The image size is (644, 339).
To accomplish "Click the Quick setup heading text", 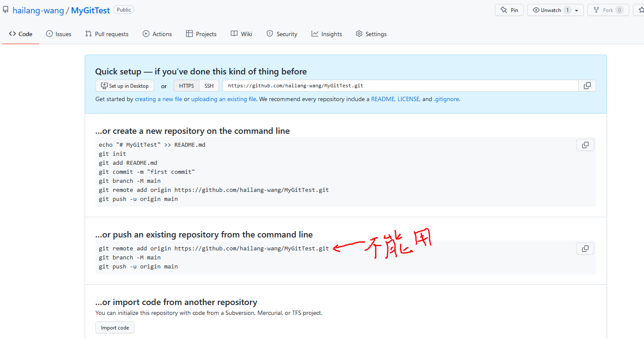I will tap(201, 71).
